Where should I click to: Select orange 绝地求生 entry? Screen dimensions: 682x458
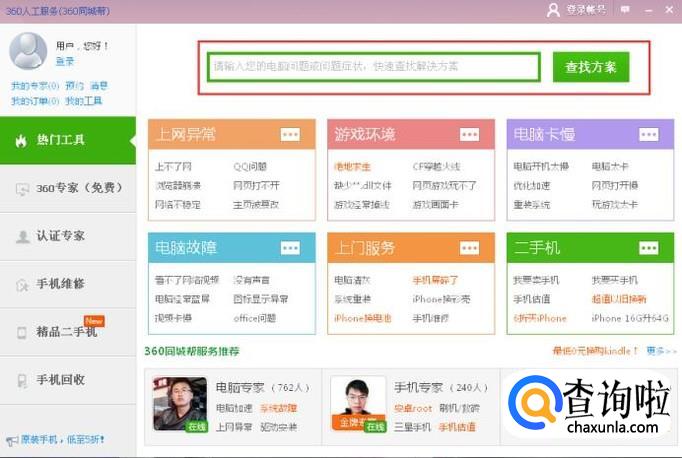coord(352,167)
